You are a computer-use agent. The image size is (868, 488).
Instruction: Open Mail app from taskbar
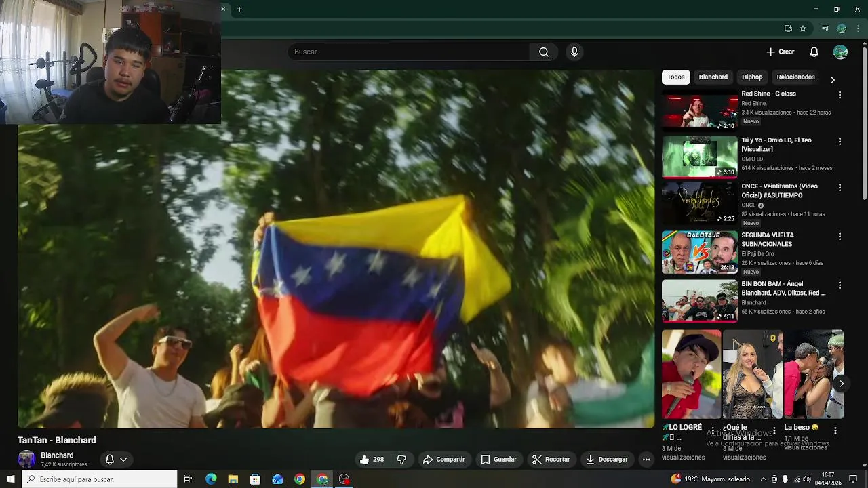pos(277,479)
